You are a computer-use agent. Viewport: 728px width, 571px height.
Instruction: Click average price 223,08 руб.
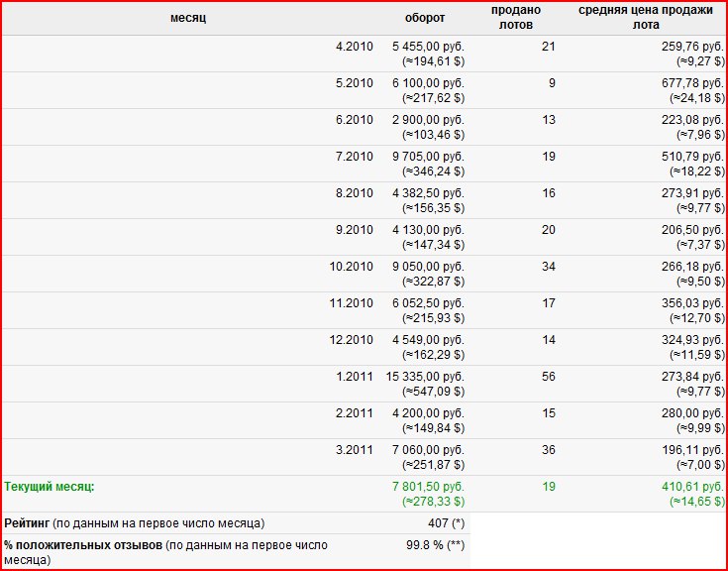pyautogui.click(x=692, y=120)
